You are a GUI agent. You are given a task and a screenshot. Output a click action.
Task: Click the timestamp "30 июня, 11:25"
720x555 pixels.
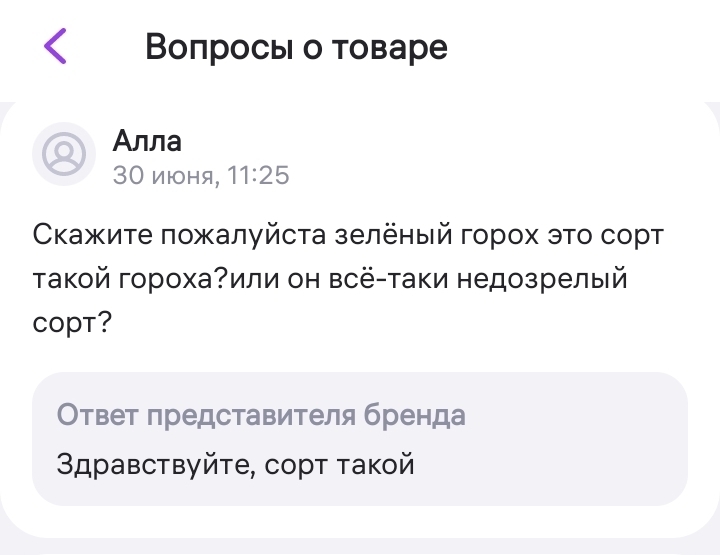click(201, 176)
